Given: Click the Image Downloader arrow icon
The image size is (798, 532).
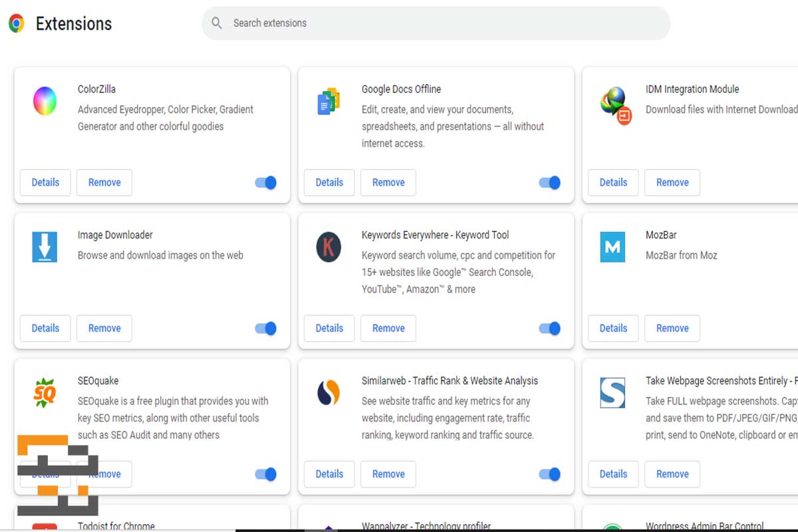Looking at the screenshot, I should coord(45,247).
